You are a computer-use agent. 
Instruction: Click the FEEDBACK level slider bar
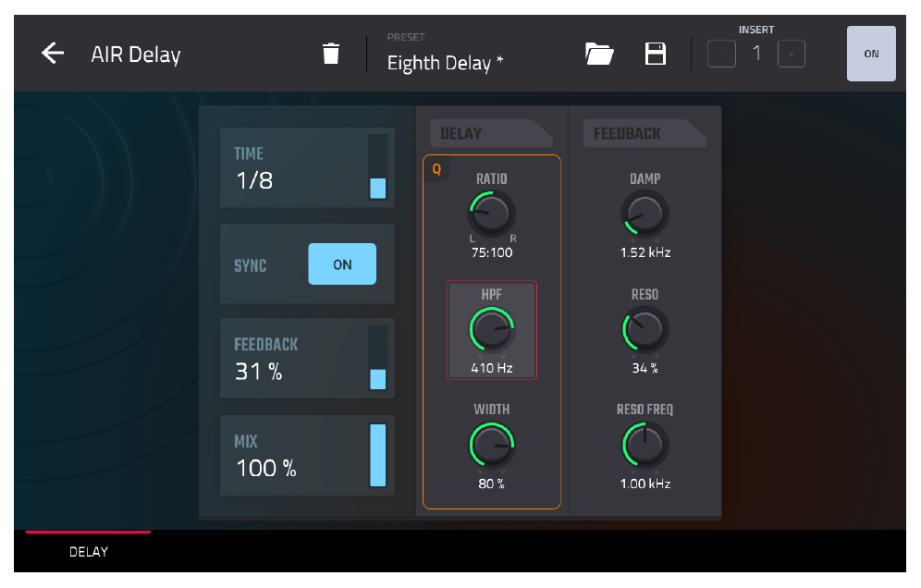(x=377, y=359)
